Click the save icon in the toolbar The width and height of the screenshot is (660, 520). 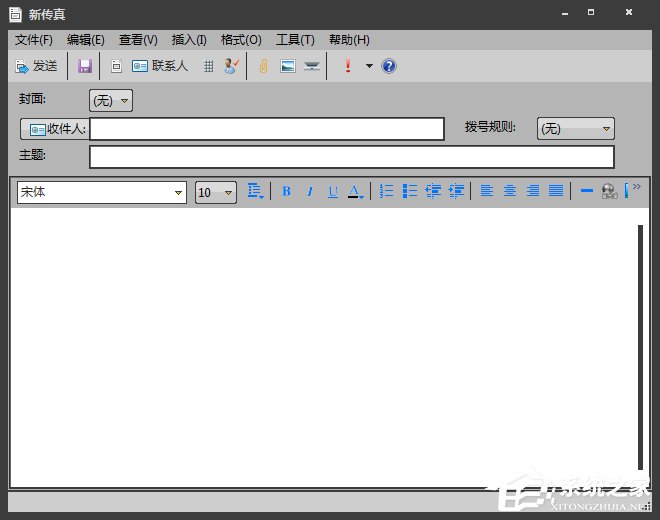click(x=85, y=66)
